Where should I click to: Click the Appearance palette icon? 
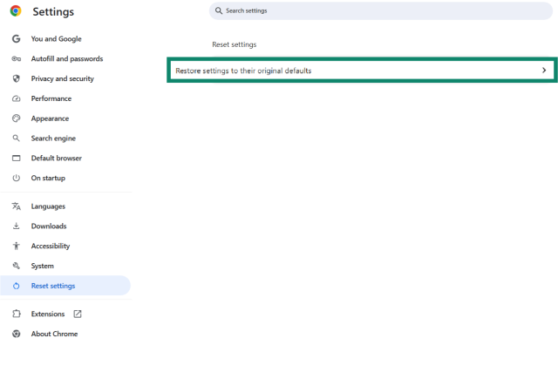[16, 118]
